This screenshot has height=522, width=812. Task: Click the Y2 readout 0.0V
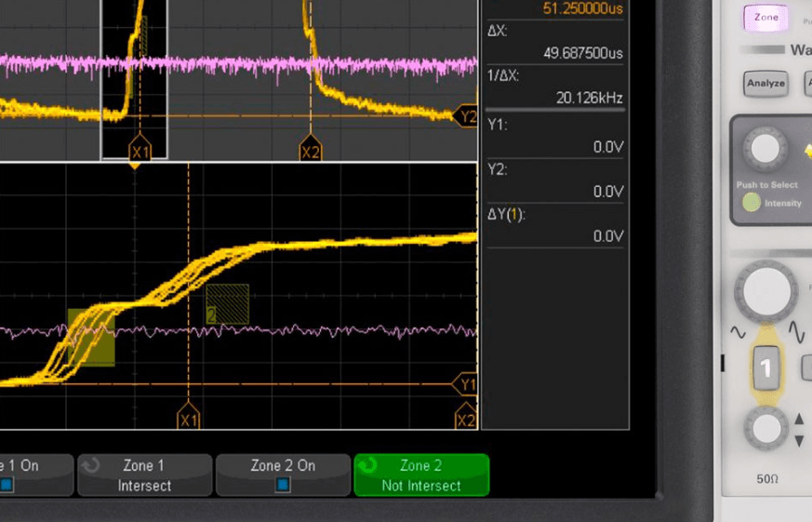pos(608,192)
